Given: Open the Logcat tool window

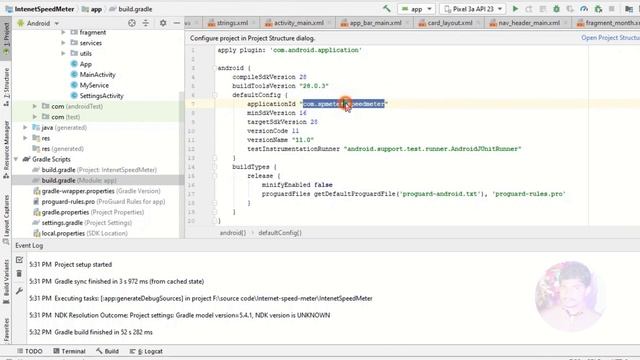Looking at the screenshot, I should pos(146,351).
